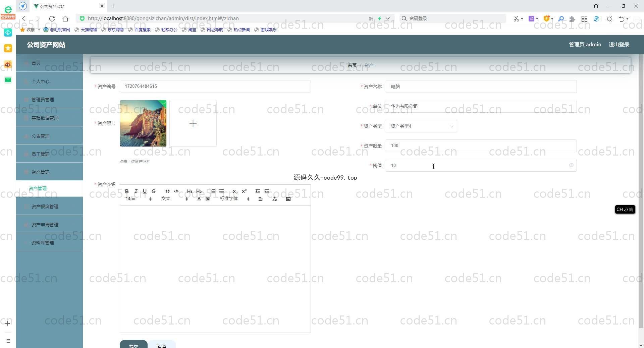Image resolution: width=644 pixels, height=348 pixels.
Task: Open the text background color picker
Action: (208, 199)
